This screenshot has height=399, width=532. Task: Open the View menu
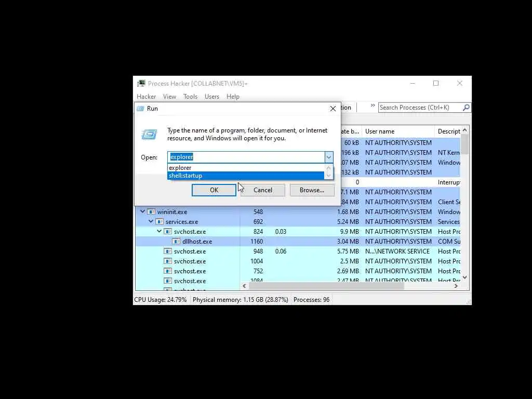169,97
